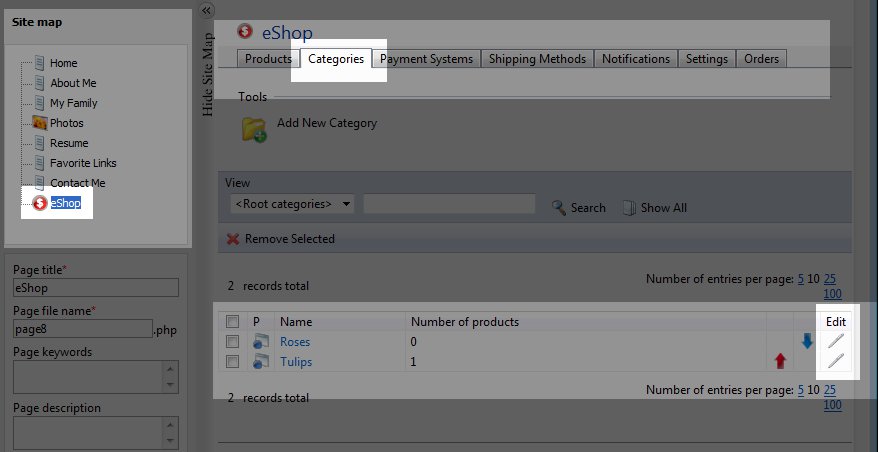
Task: Switch to the Products tab
Action: coord(268,59)
